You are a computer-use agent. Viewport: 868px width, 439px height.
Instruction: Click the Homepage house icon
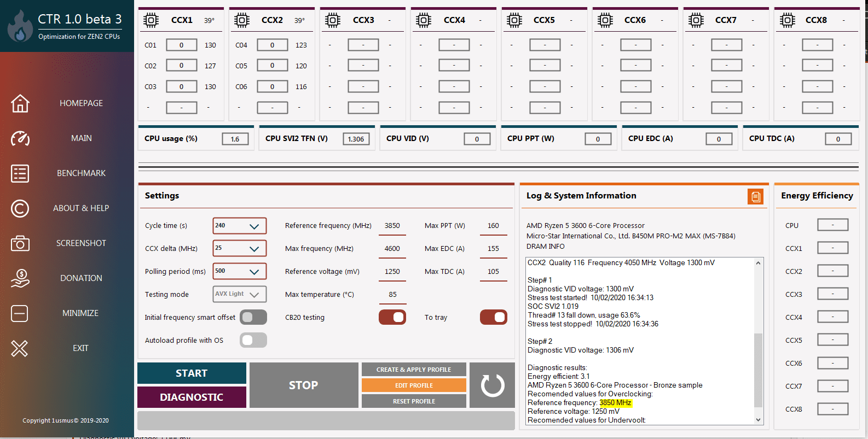click(x=20, y=103)
